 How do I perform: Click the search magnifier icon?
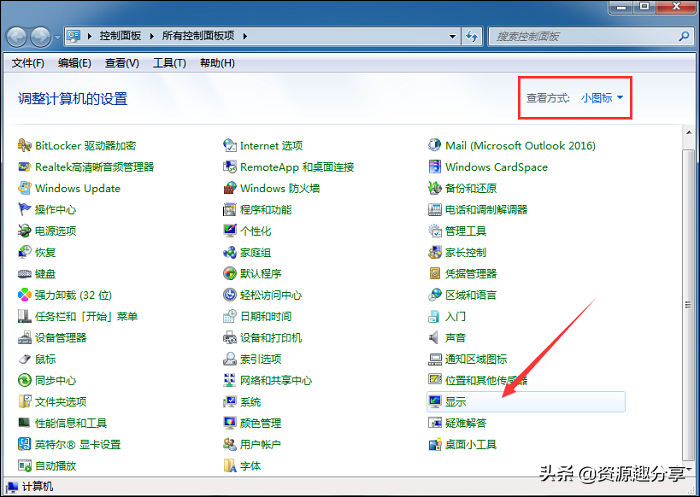point(683,36)
